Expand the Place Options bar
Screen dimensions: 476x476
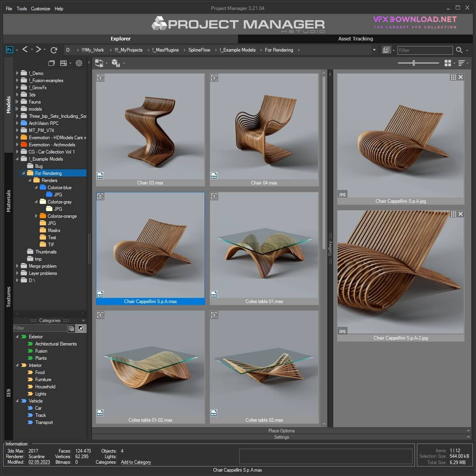coord(281,431)
